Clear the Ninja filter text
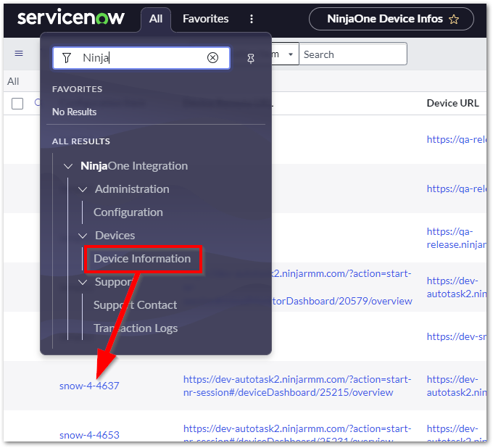Screen dimensions: 493x448 212,58
